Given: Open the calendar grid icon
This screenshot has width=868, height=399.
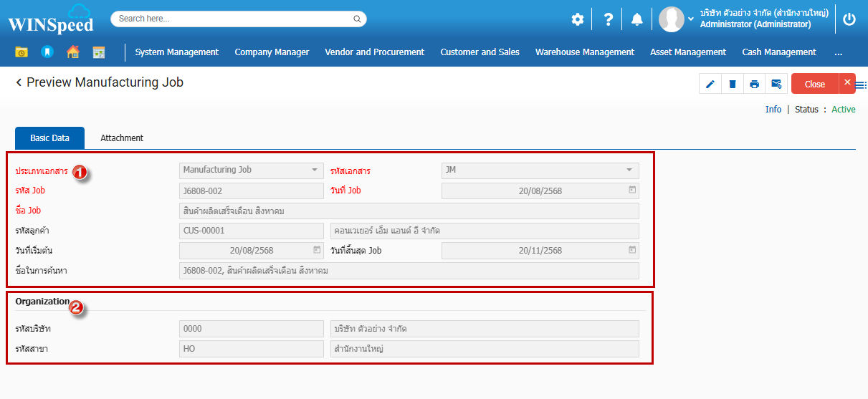Looking at the screenshot, I should point(99,52).
